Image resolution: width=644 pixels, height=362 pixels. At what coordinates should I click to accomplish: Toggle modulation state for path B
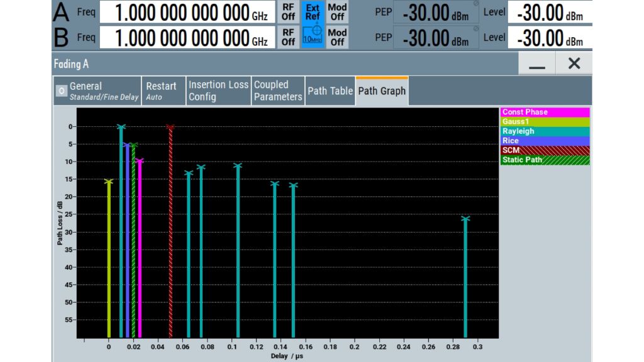point(336,35)
